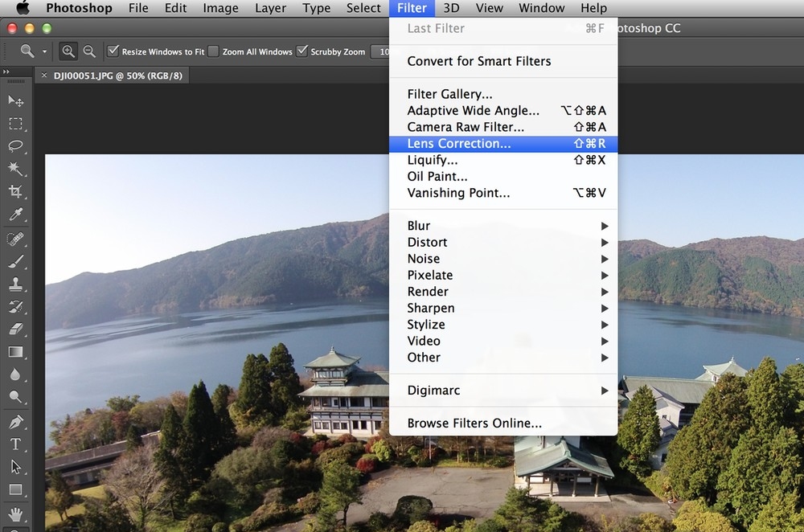
Task: Choose Lens Correction from Filter menu
Action: coord(503,144)
